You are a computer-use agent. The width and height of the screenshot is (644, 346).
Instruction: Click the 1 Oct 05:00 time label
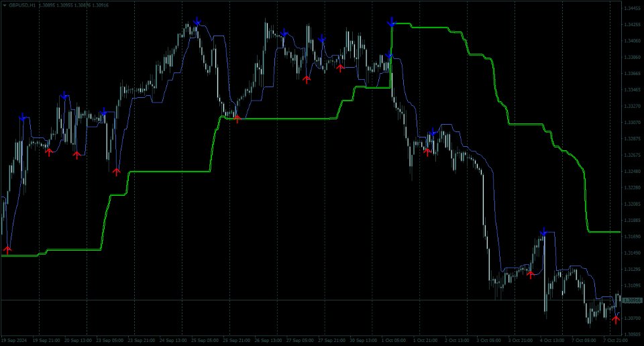[x=394, y=340]
